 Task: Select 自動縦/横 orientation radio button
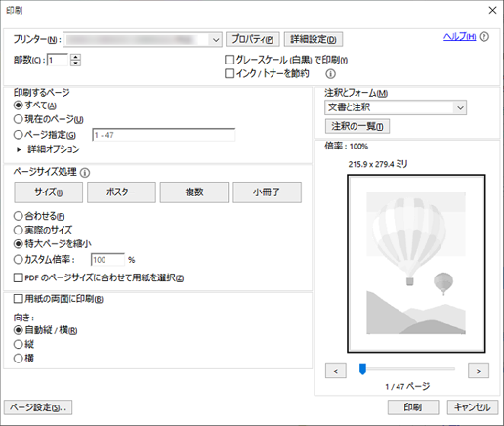(19, 330)
